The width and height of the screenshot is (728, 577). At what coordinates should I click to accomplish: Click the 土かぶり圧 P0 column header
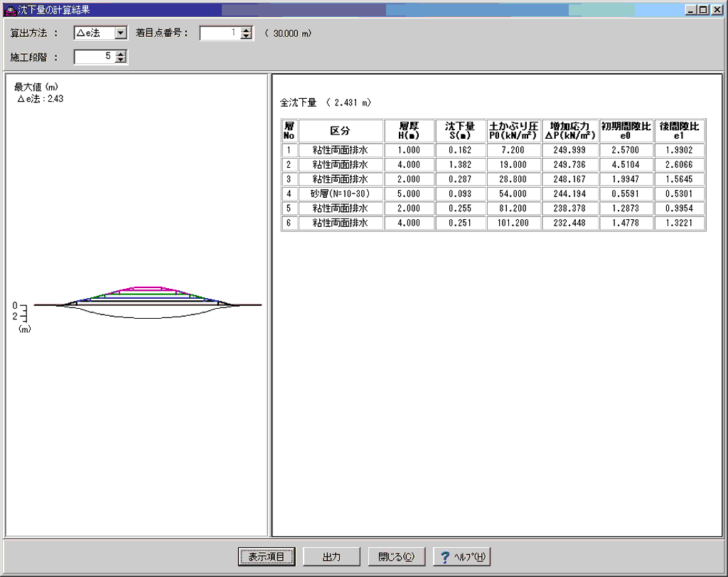(x=513, y=130)
